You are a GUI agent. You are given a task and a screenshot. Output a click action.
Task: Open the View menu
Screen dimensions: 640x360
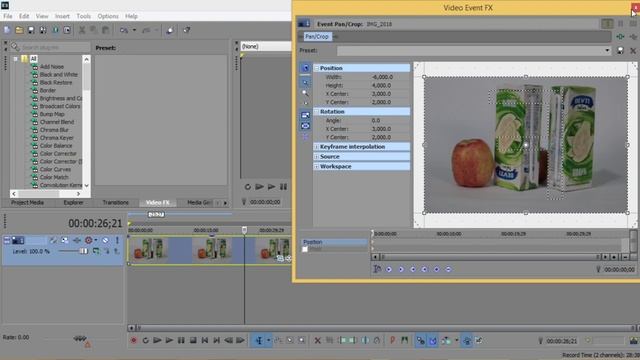[x=42, y=16]
